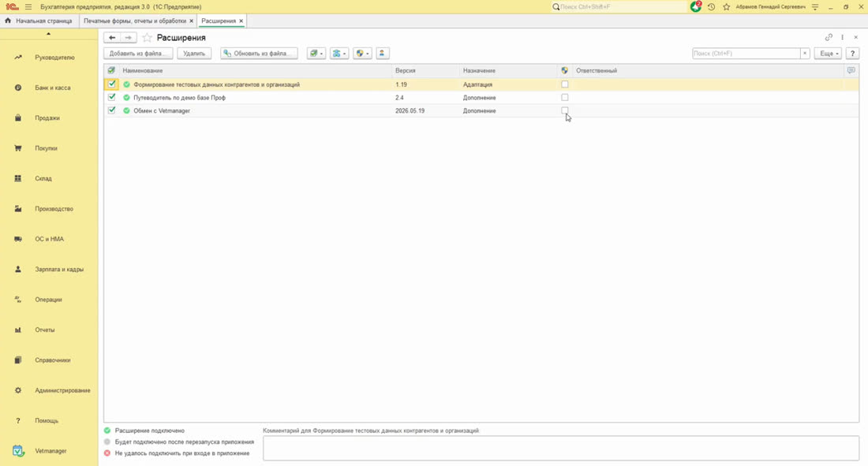The width and height of the screenshot is (868, 466).
Task: Select the Расширения tab
Action: tap(219, 21)
